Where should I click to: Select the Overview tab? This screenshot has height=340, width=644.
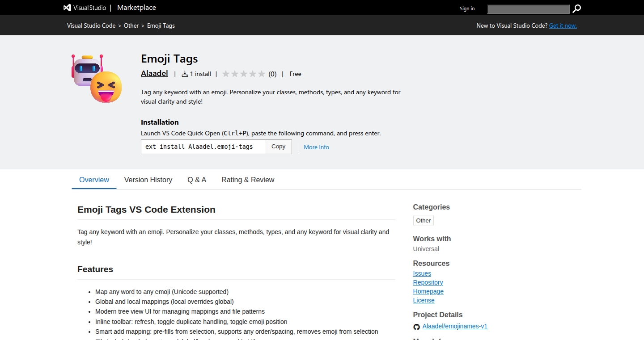(x=94, y=180)
